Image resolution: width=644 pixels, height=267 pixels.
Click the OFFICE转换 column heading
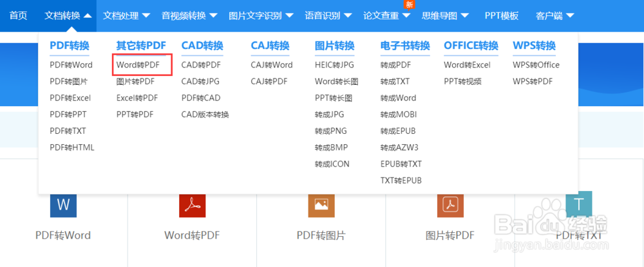471,45
